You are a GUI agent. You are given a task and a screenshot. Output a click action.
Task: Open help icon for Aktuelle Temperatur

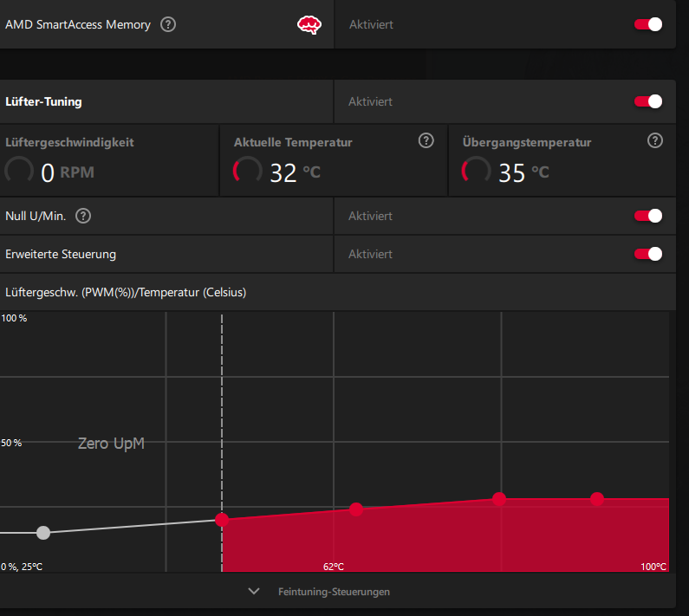coord(426,140)
